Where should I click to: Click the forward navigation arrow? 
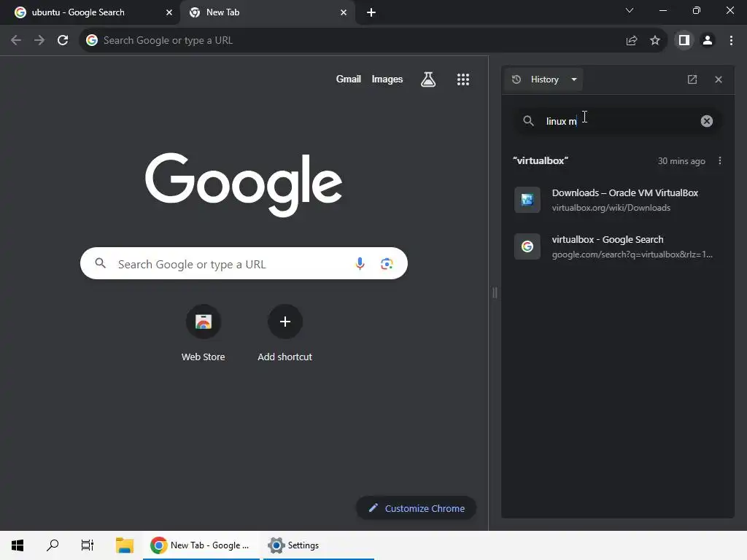(x=39, y=41)
